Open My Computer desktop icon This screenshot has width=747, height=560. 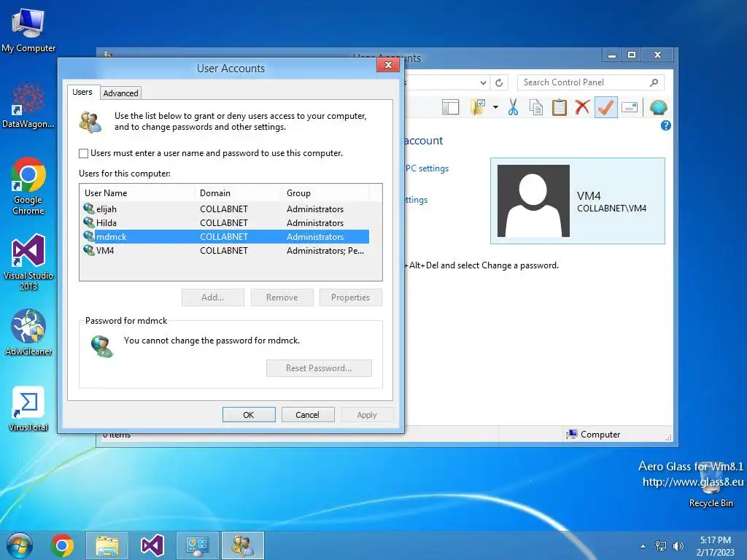click(x=28, y=30)
